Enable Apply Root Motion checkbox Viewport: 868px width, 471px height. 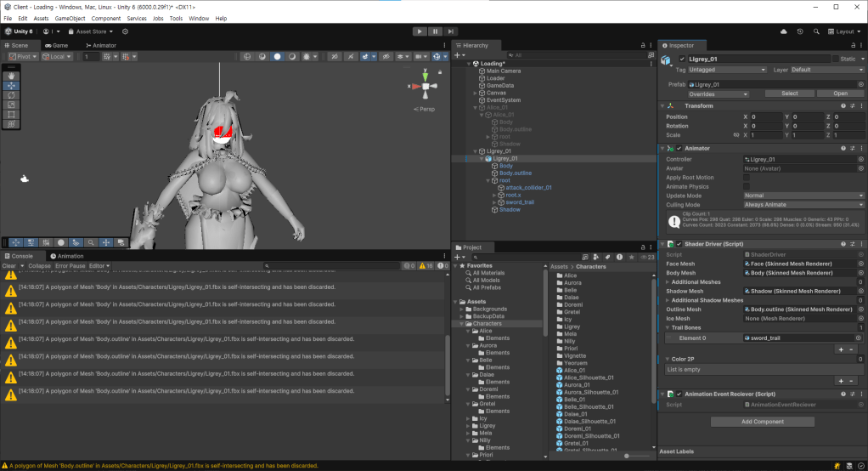click(747, 178)
